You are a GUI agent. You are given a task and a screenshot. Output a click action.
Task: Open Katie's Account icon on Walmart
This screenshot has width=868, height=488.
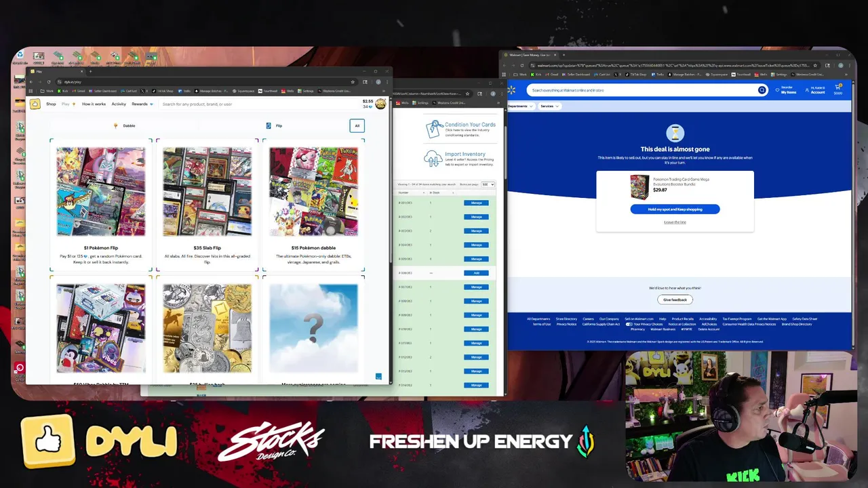807,90
